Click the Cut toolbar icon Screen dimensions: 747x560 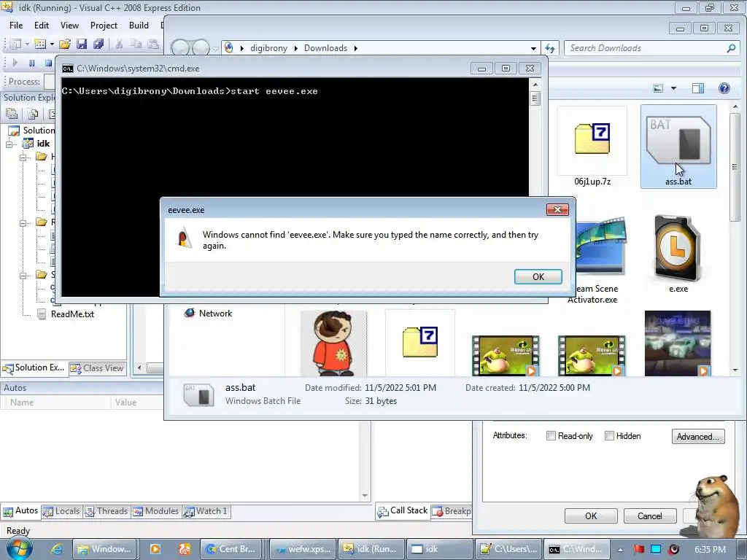point(119,44)
